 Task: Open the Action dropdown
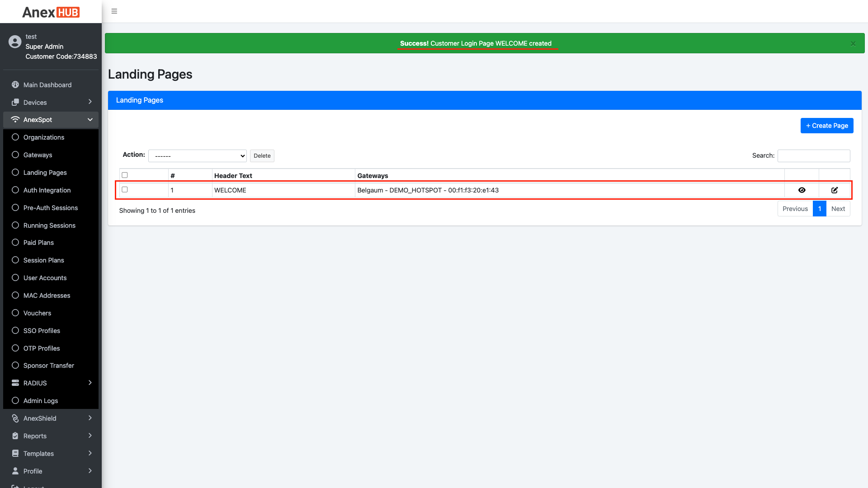click(198, 155)
